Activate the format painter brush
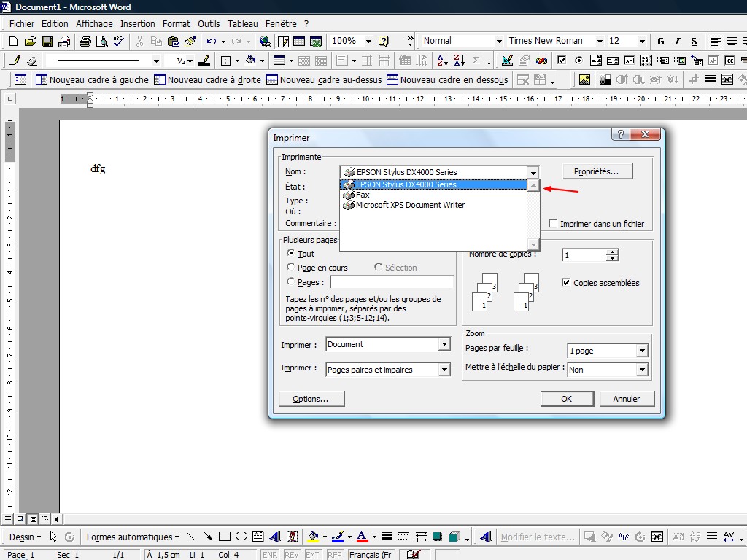This screenshot has width=747, height=560. [x=190, y=42]
